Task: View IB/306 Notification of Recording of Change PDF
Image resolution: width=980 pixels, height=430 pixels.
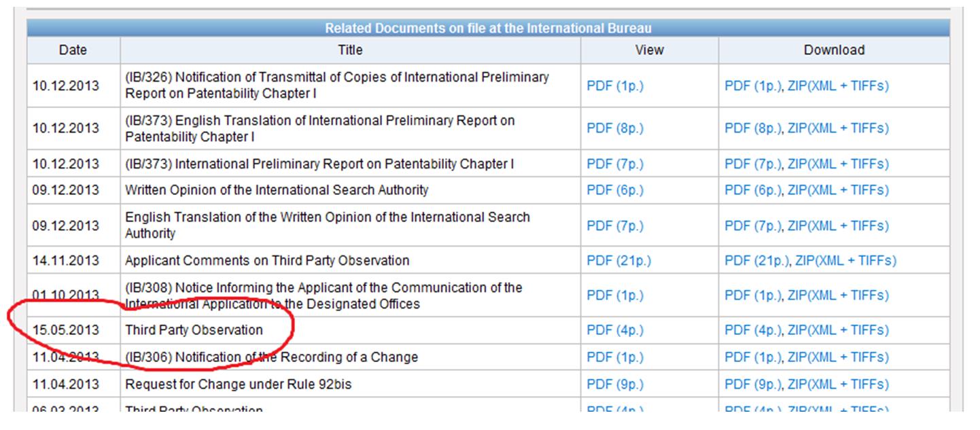Action: pyautogui.click(x=614, y=357)
